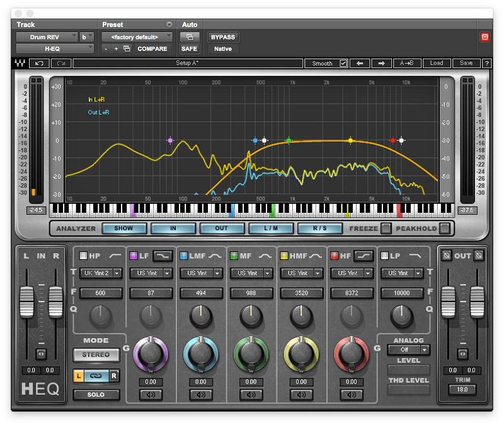Open the HP filter type UK Vint 2 dropdown

[101, 273]
